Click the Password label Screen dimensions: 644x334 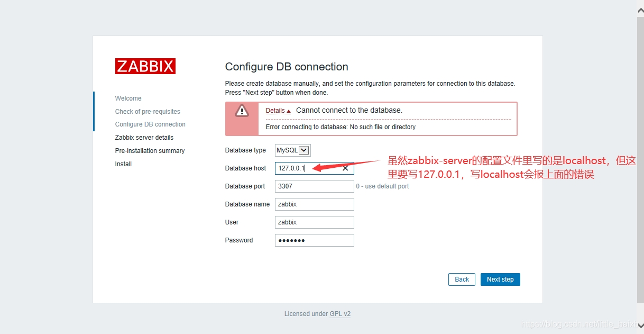[x=239, y=240]
